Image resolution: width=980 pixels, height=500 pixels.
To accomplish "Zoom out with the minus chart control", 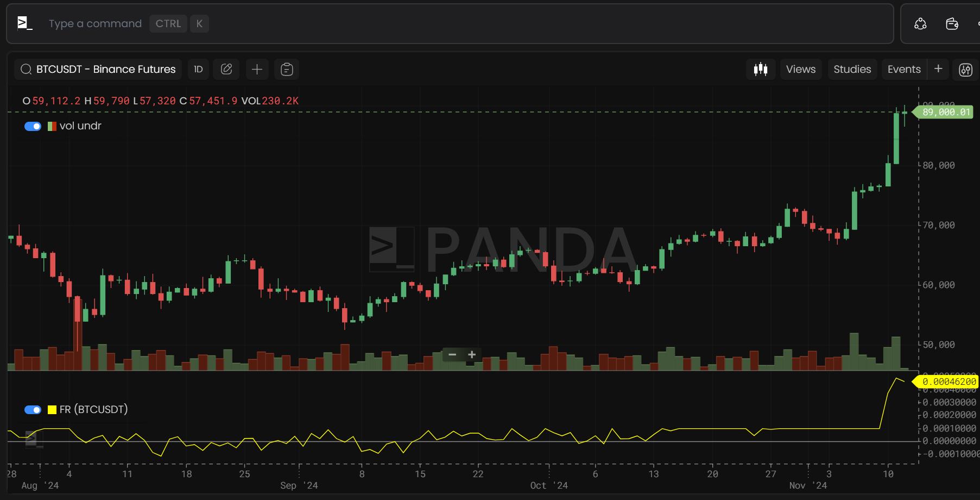I will [x=452, y=354].
